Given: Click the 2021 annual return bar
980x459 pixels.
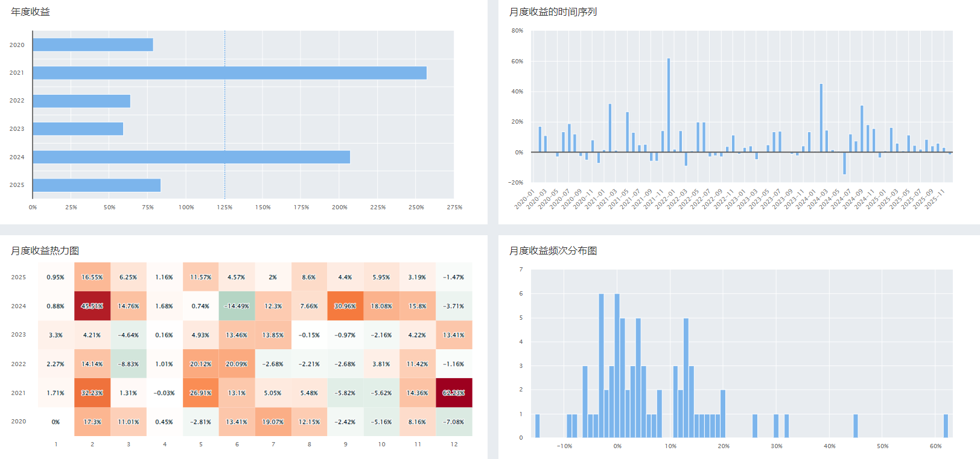Looking at the screenshot, I should [229, 73].
